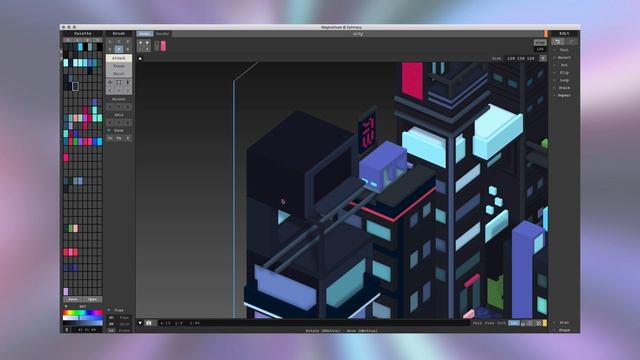Viewport: 640px width, 360px height.
Task: Select the highlighted F face brush mode
Action: (x=119, y=49)
